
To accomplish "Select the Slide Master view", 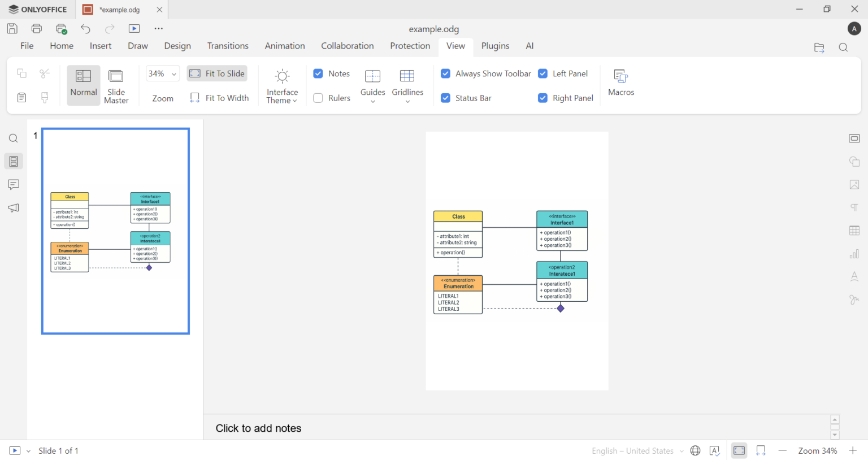I will 116,85.
